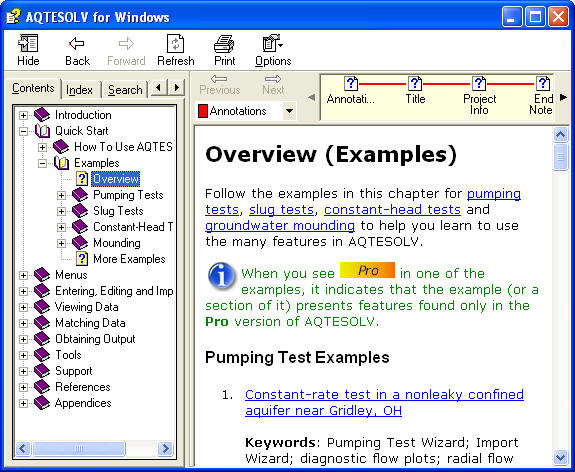Click the Previous topic button
Viewport: 575px width, 472px height.
(x=219, y=85)
